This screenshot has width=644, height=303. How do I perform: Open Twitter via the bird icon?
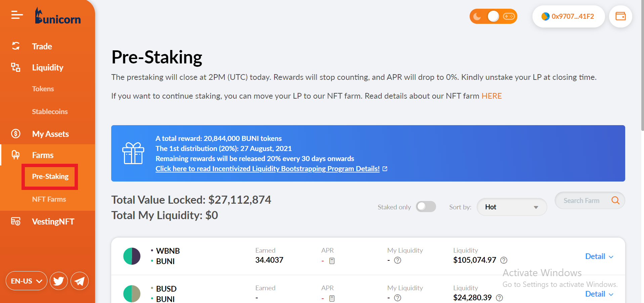59,281
